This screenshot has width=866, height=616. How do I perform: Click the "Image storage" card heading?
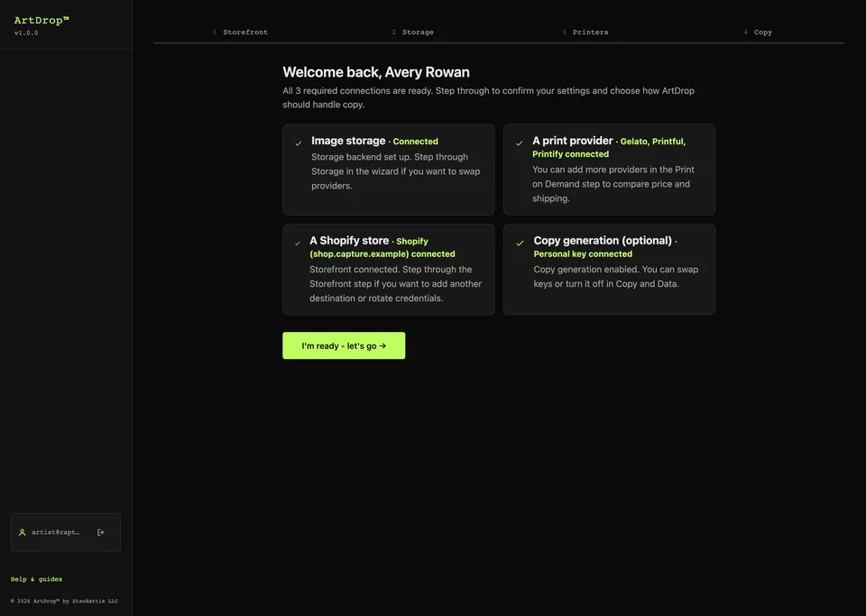click(348, 141)
